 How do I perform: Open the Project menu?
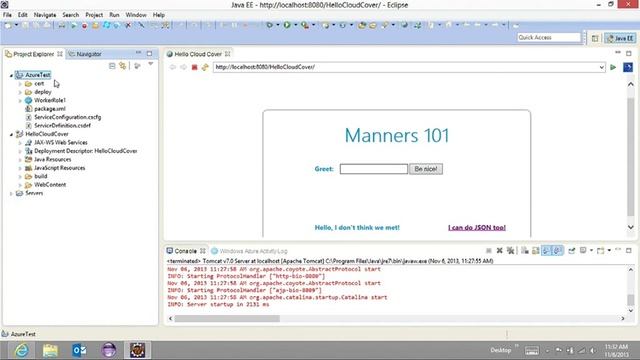tap(94, 15)
